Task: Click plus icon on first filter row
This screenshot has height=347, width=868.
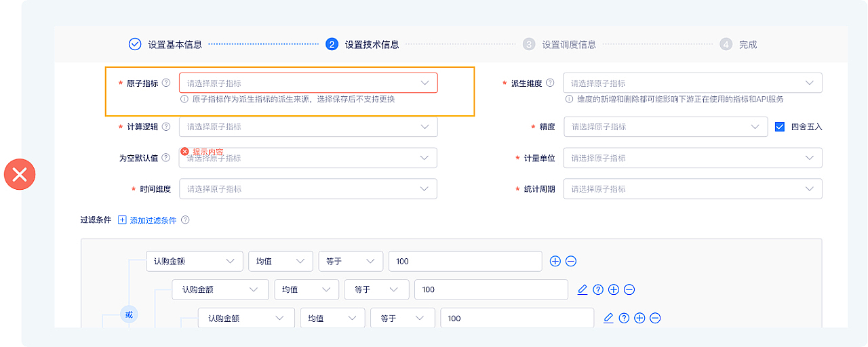Action: click(x=555, y=261)
